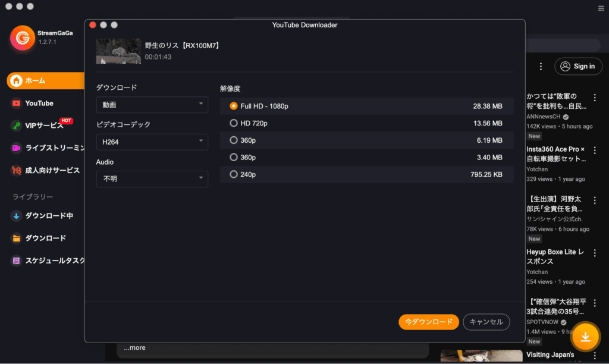Click the VIP service key icon
Screen dimensions: 609x364
click(16, 125)
